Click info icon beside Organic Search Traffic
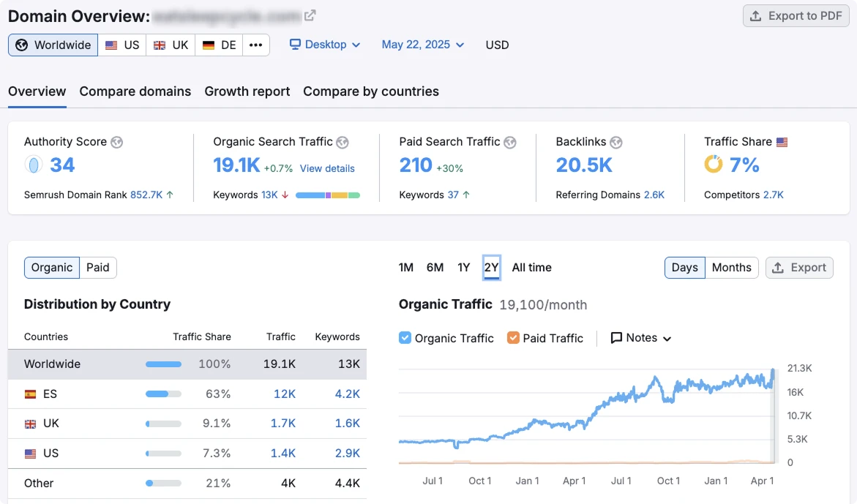Screen dimensions: 857x504 [x=343, y=142]
